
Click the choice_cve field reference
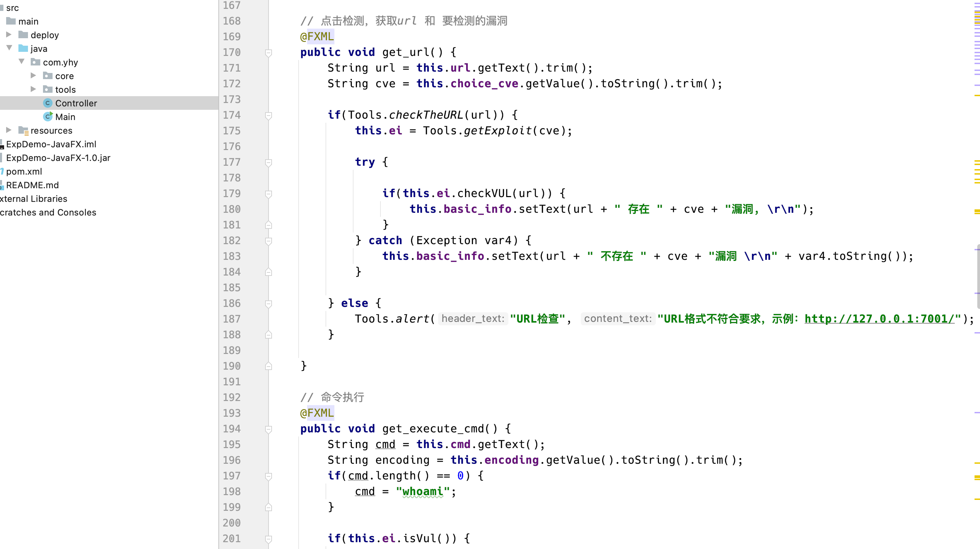[x=484, y=83]
